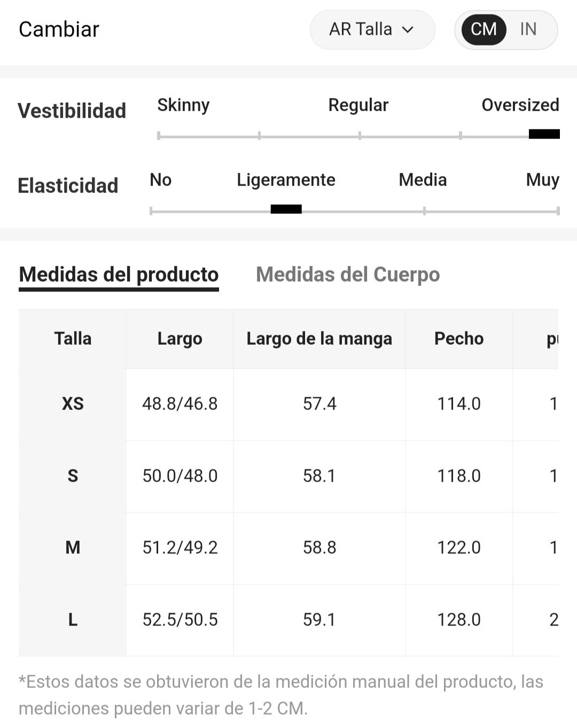
Task: Switch measurement units to IN
Action: pos(528,29)
